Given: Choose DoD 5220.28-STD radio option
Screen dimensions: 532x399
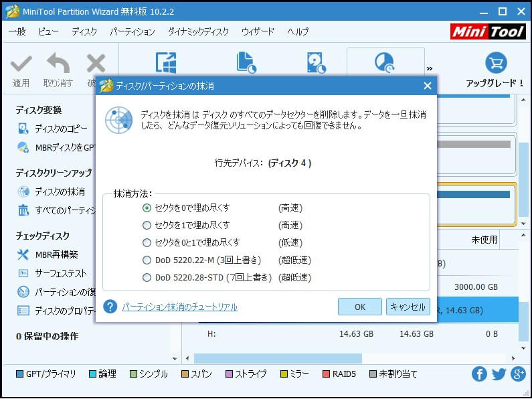Looking at the screenshot, I should [147, 278].
